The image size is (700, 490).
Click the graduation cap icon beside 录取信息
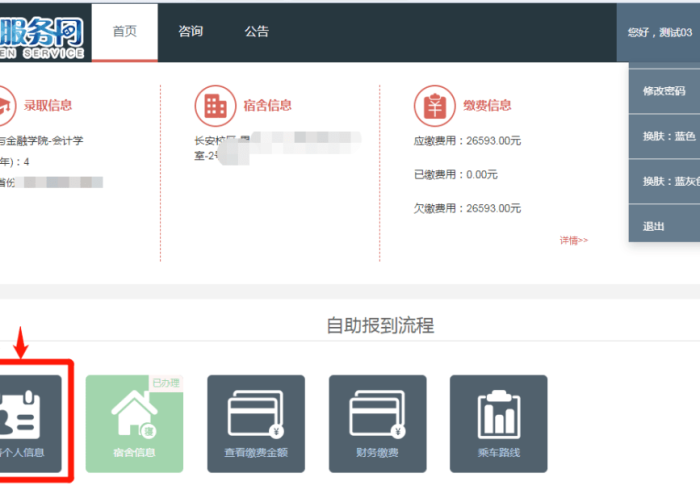[x=4, y=104]
